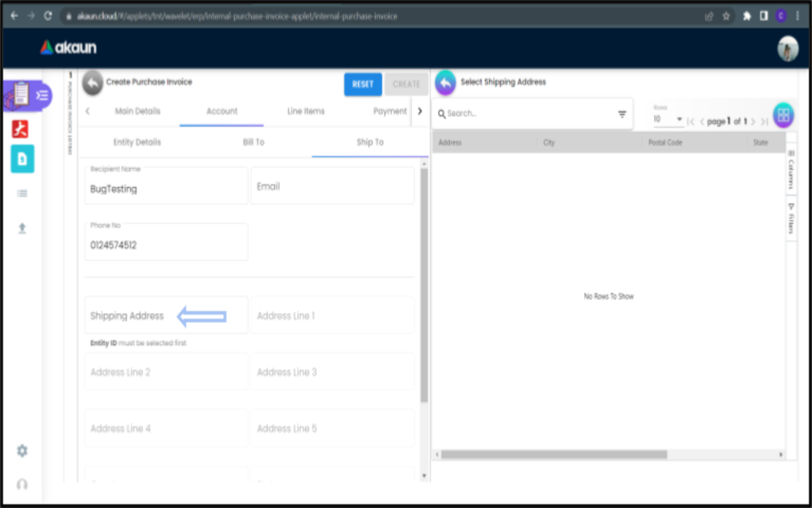Open the Chrome three-dot menu

(x=797, y=16)
